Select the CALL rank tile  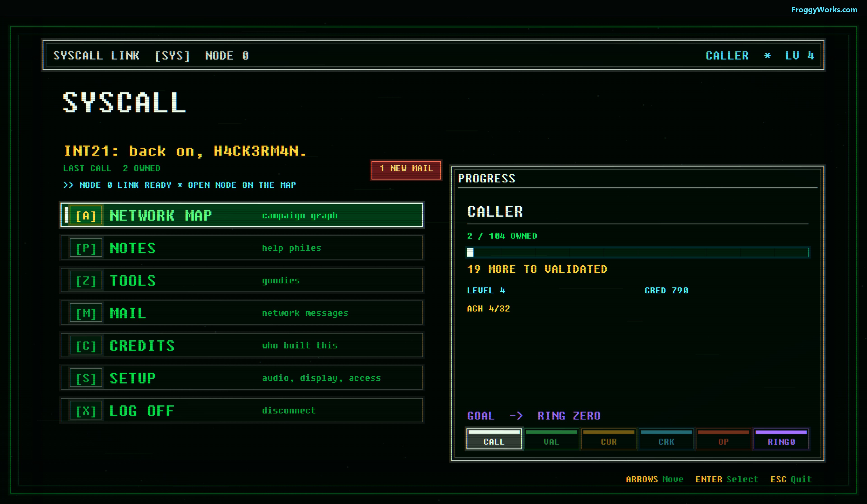pyautogui.click(x=494, y=439)
